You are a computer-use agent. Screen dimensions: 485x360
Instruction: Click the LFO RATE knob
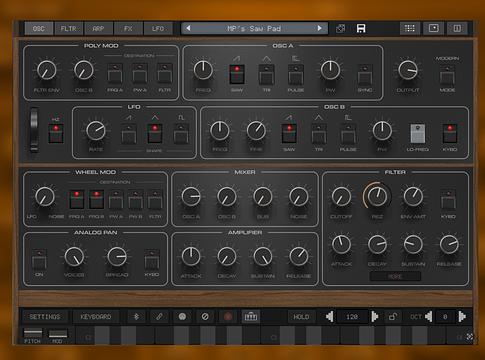click(x=96, y=130)
